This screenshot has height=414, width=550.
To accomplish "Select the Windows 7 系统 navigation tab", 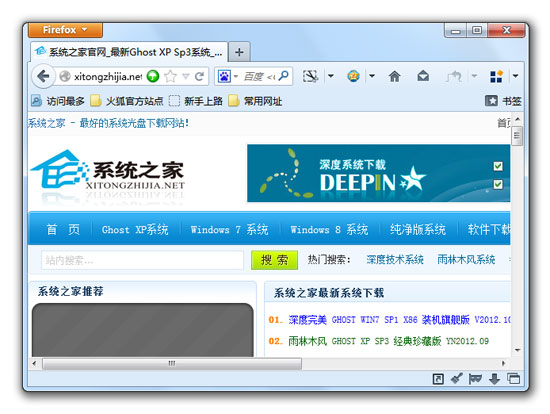I will [x=229, y=229].
